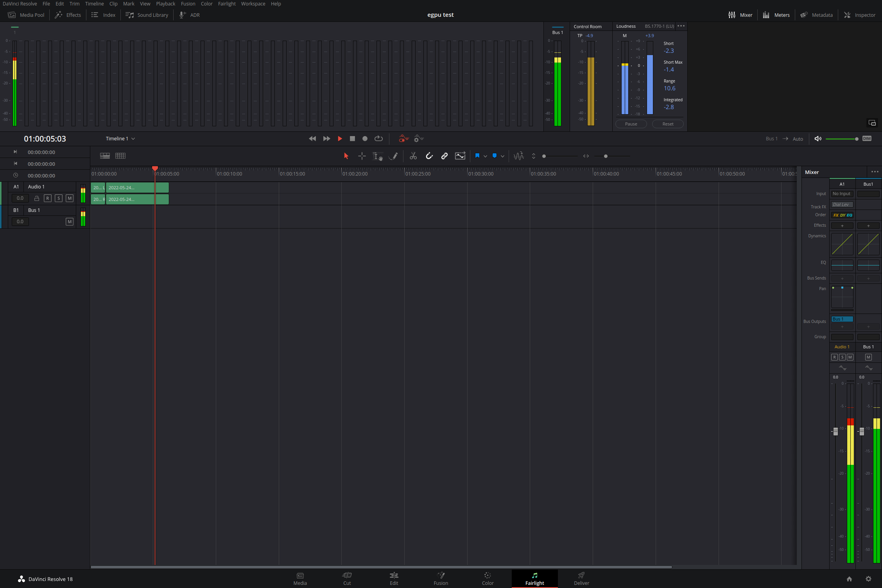Open the ADR panel
This screenshot has height=588, width=882.
point(190,15)
